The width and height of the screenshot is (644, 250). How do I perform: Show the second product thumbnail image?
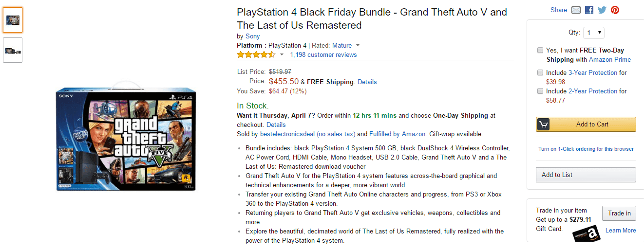[x=13, y=50]
